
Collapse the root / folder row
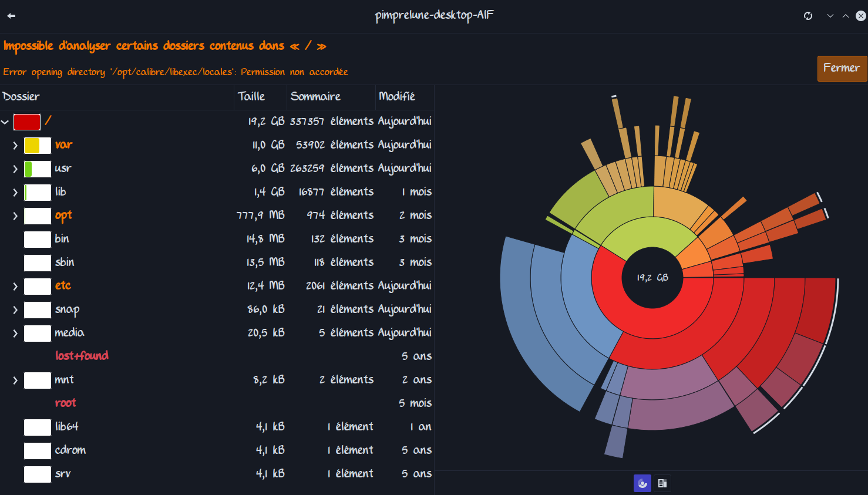pos(5,122)
